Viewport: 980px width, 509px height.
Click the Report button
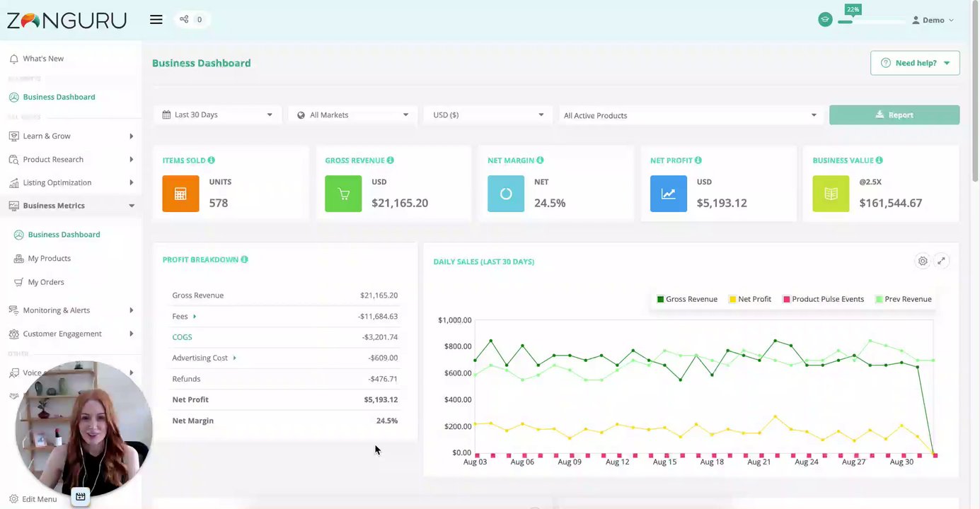pyautogui.click(x=894, y=115)
